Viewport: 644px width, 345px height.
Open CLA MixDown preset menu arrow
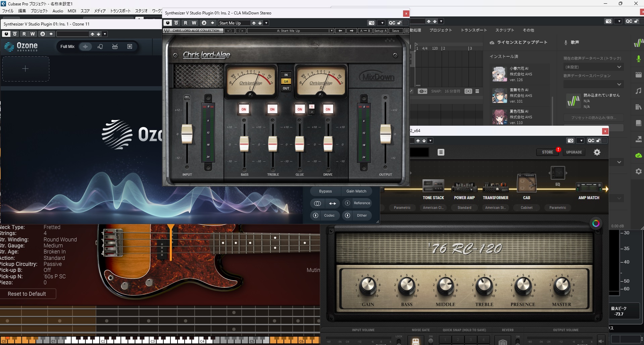266,23
